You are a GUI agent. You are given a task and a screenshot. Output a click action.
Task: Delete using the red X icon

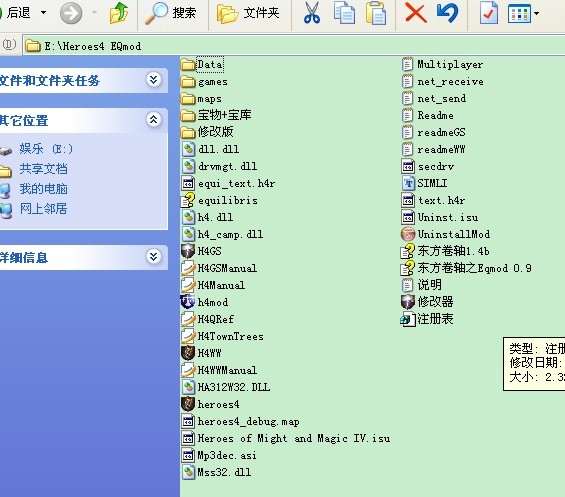(416, 13)
